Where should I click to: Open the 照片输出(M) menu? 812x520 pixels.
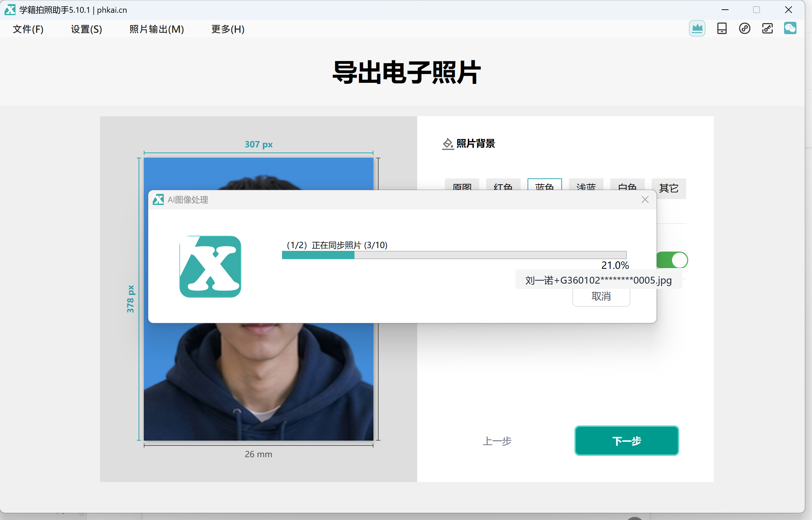(x=157, y=29)
